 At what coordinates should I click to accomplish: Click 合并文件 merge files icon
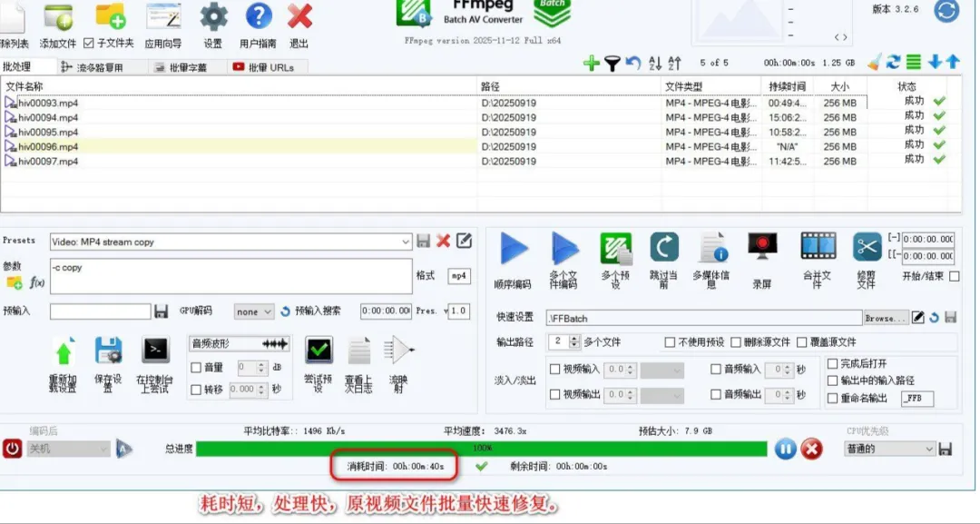[x=818, y=246]
